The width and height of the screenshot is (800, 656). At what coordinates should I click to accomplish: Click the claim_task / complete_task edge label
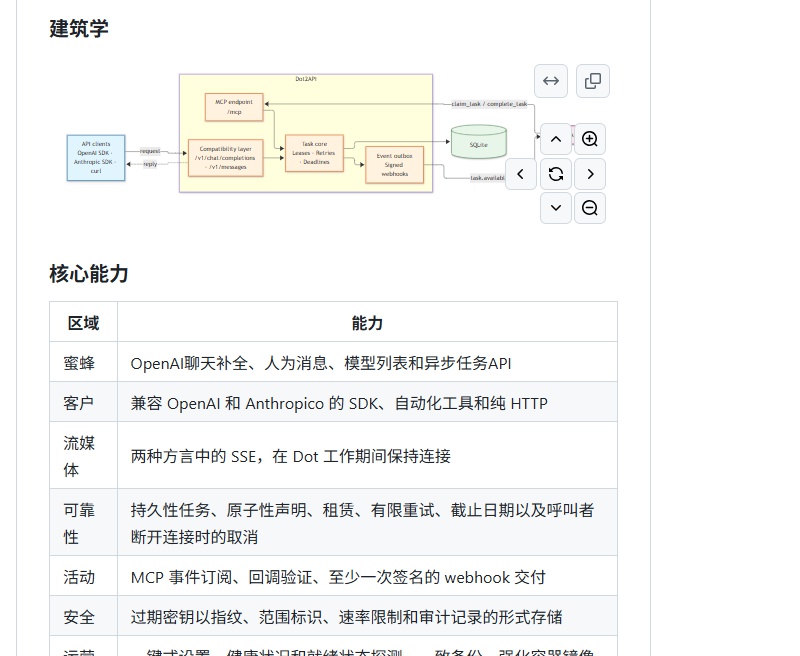click(x=489, y=104)
